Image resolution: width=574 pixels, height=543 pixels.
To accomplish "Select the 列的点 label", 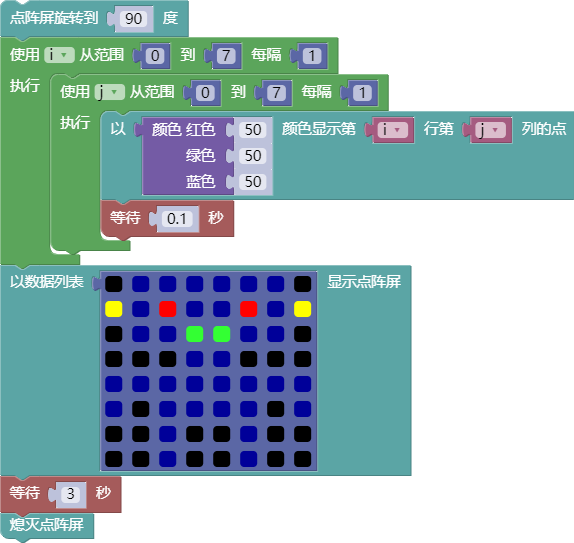I will [x=544, y=129].
